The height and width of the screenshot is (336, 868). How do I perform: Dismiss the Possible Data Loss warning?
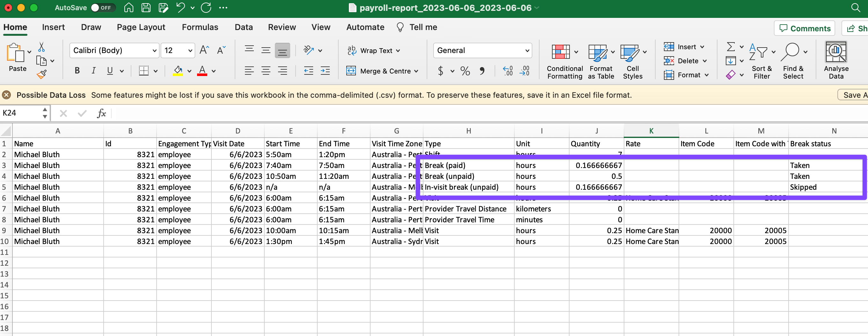pos(6,95)
